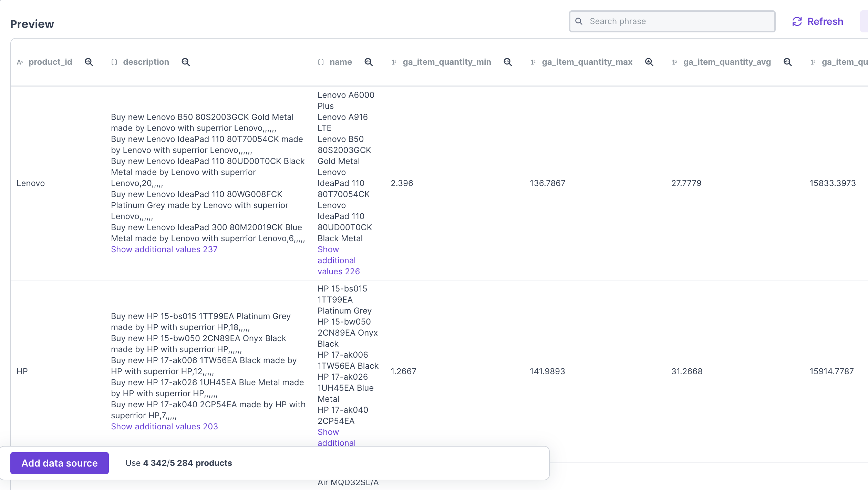Expand Show additional values 226 in name column

(x=338, y=261)
